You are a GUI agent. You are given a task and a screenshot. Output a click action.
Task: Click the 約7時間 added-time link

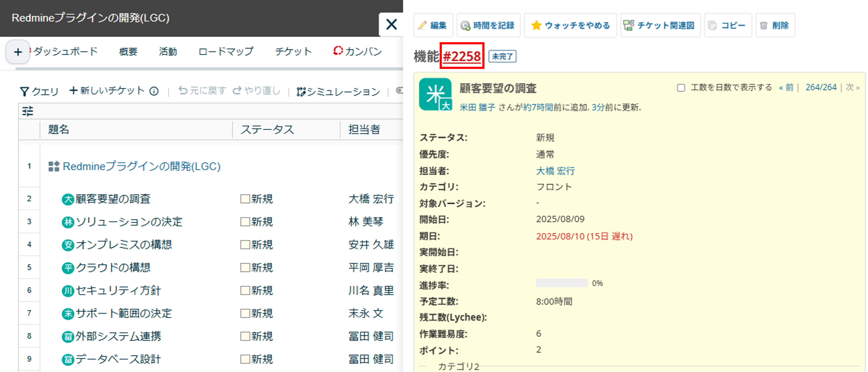click(x=538, y=107)
